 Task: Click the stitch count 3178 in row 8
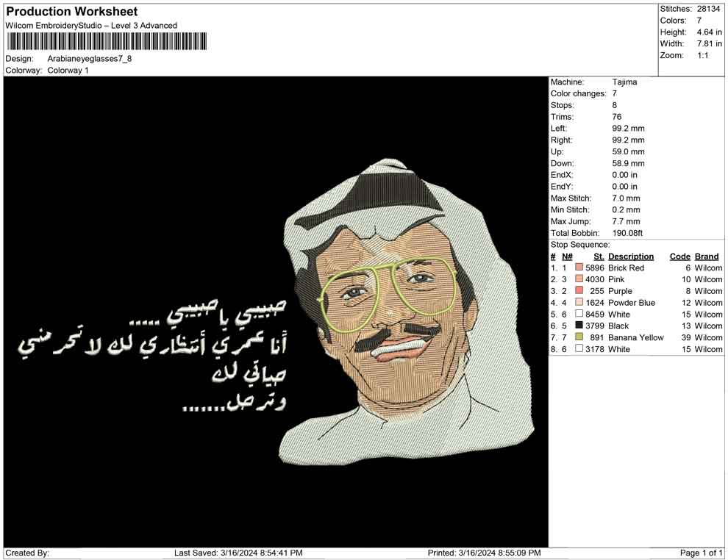(595, 349)
